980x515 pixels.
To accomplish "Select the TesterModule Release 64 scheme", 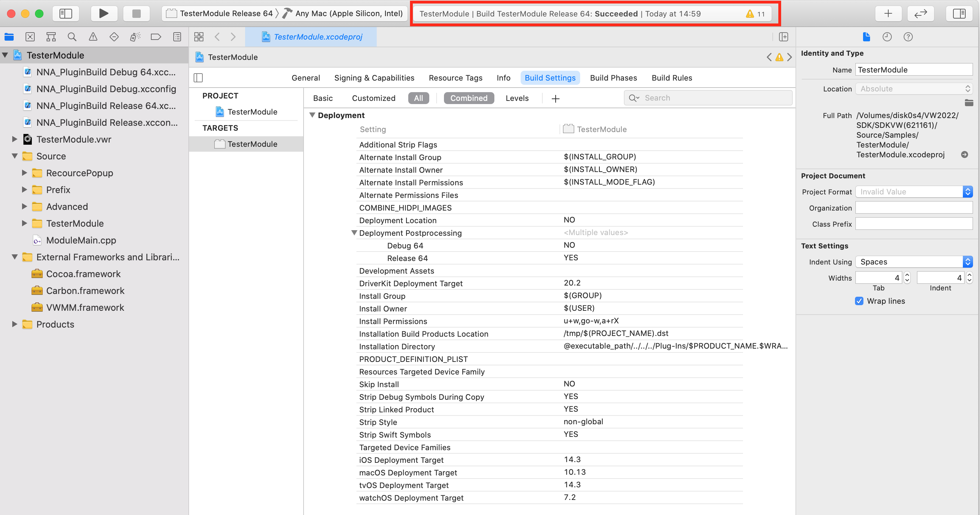I will click(220, 14).
